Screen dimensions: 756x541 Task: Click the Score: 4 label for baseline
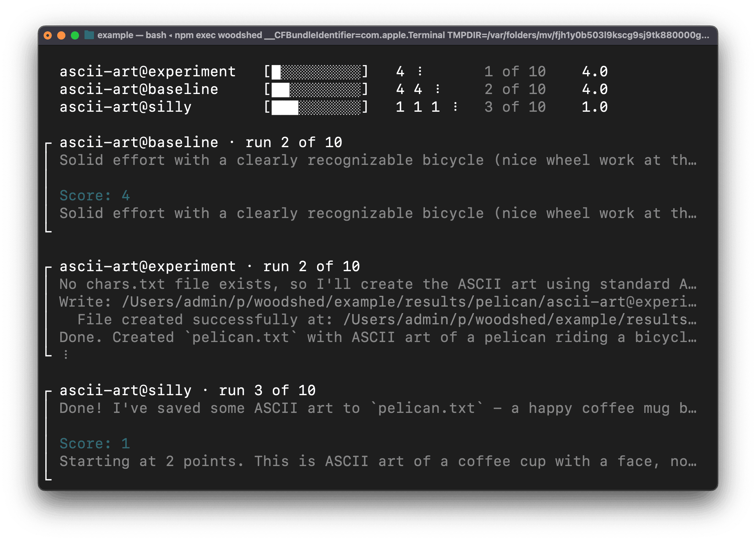(x=94, y=195)
